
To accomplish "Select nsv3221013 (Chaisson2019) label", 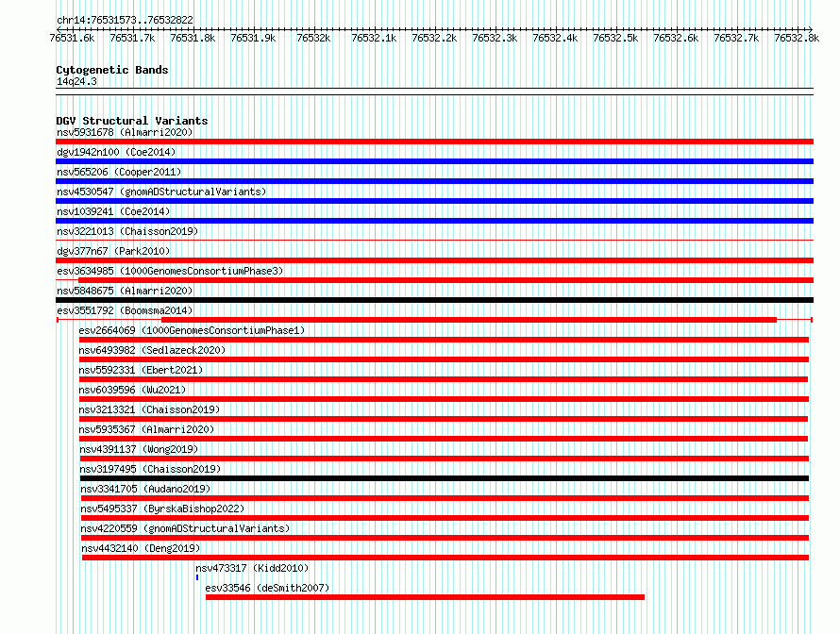I will click(x=127, y=231).
